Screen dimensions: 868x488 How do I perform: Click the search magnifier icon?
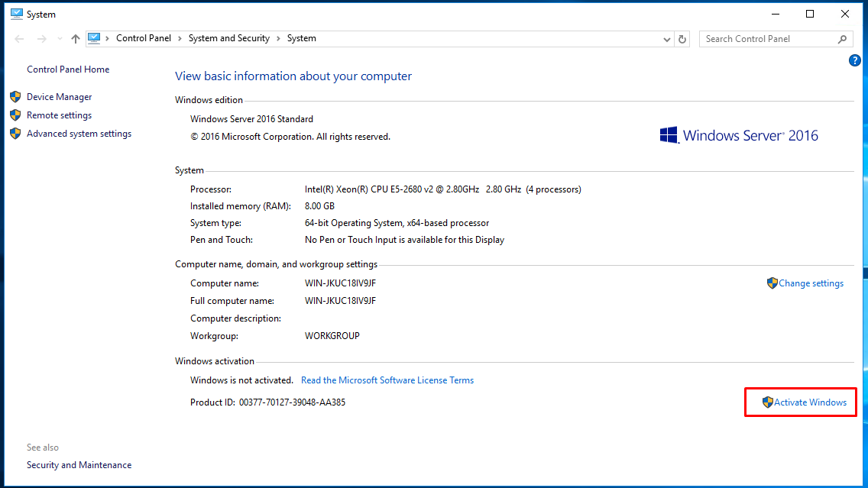pos(842,39)
